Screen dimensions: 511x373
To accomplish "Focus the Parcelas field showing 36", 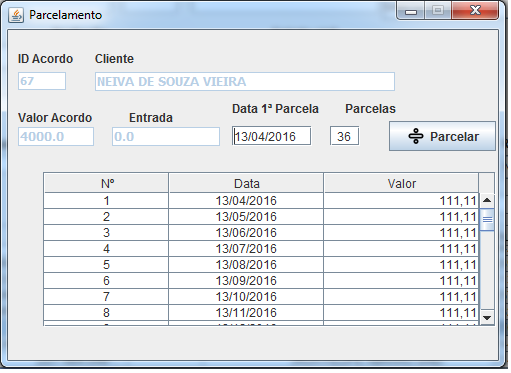I will point(345,136).
